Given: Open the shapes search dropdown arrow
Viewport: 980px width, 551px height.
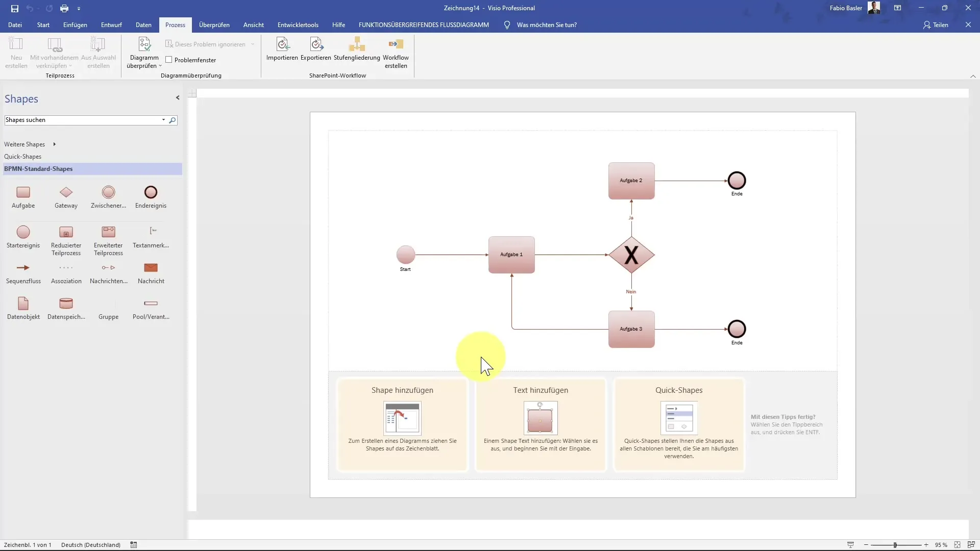Looking at the screenshot, I should pos(163,120).
